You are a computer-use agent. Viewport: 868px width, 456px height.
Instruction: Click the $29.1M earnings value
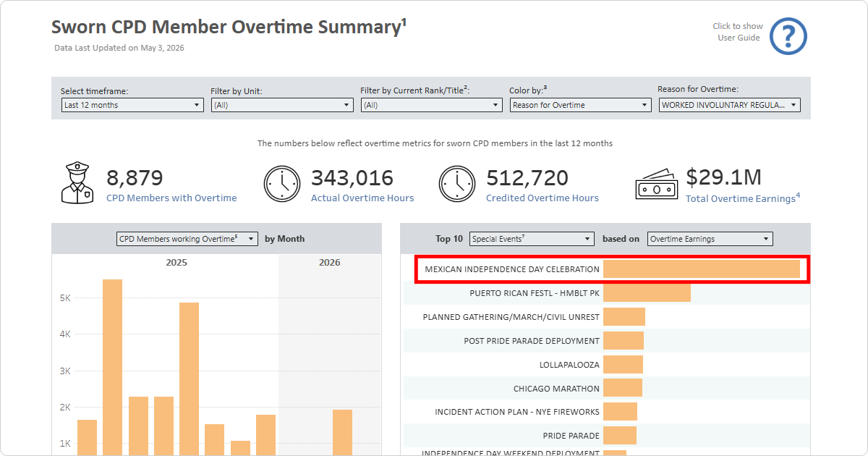(x=723, y=177)
